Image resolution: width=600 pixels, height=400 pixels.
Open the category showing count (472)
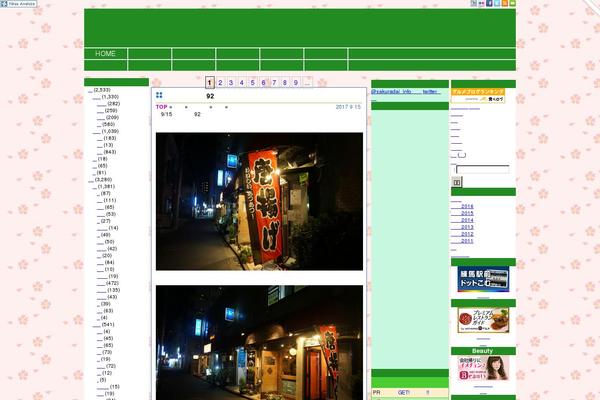pos(108,283)
